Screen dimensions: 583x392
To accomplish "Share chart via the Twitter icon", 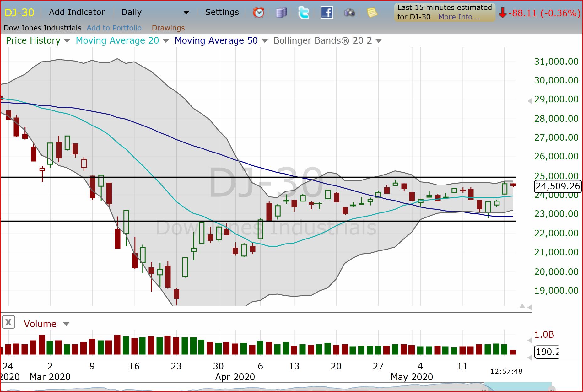I will [x=304, y=13].
